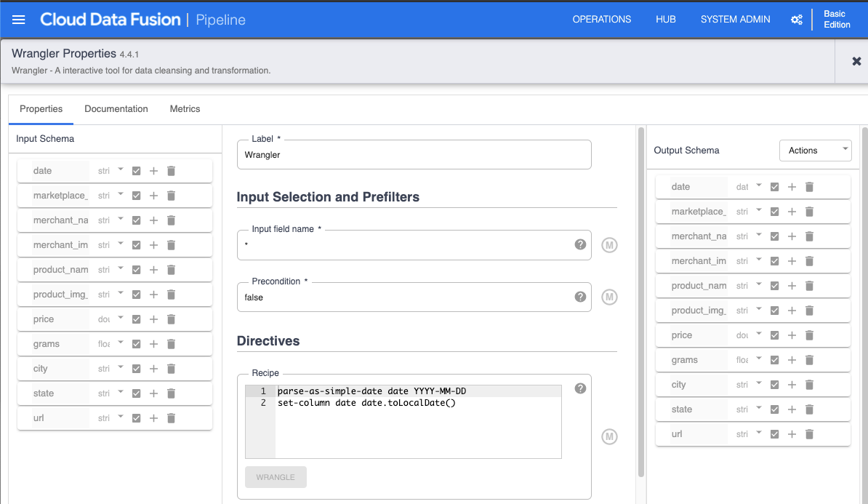Image resolution: width=868 pixels, height=504 pixels.
Task: Add a field after grams in Input Schema
Action: (x=154, y=344)
